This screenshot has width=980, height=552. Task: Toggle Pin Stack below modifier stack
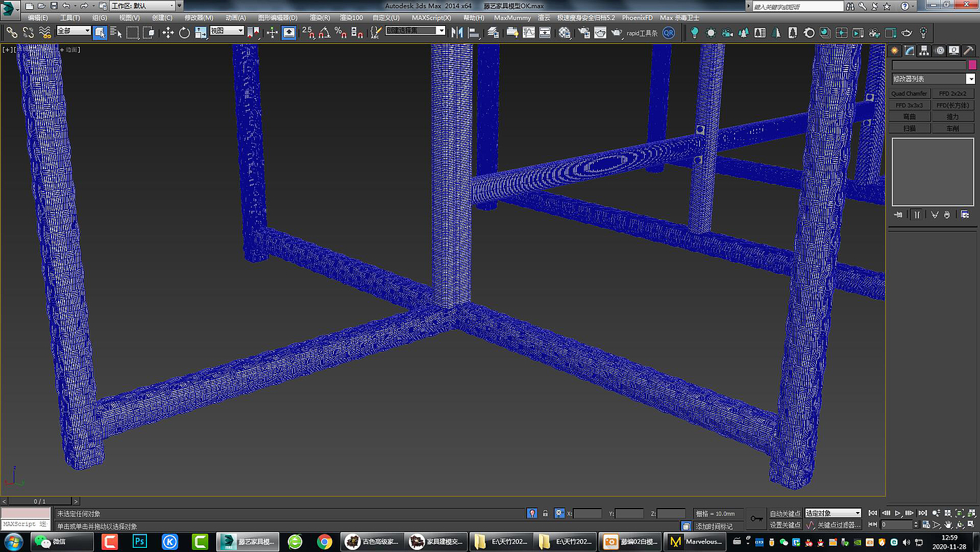pyautogui.click(x=897, y=215)
